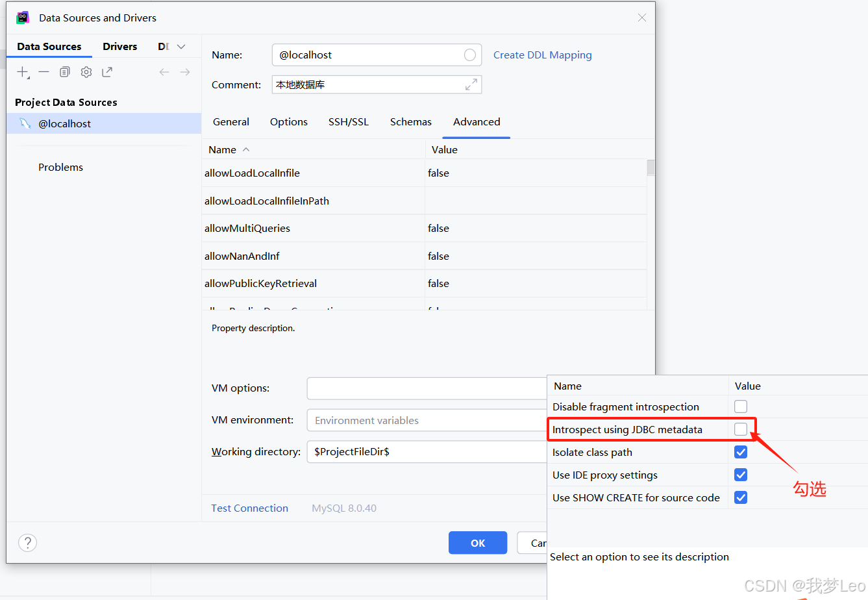Click the Project Data Sources heading
Viewport: 868px width, 600px height.
pyautogui.click(x=66, y=103)
